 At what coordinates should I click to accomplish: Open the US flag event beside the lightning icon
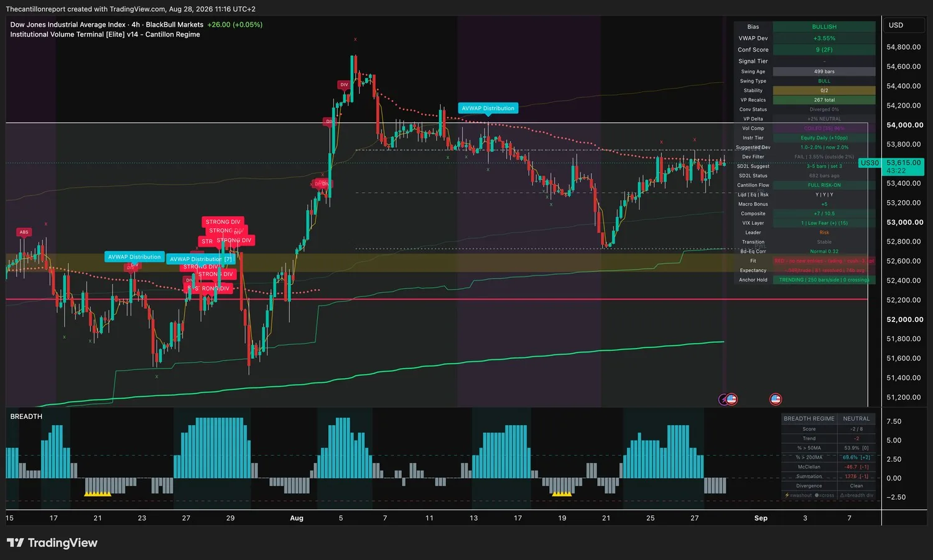tap(731, 400)
